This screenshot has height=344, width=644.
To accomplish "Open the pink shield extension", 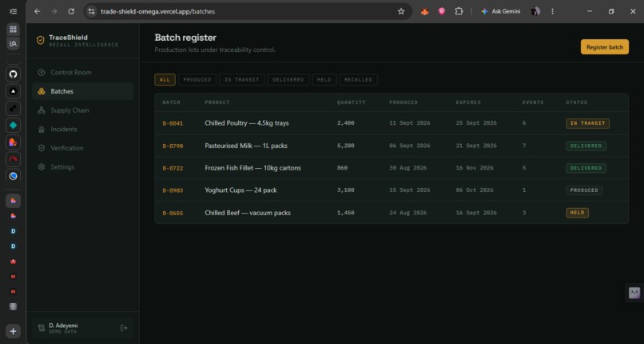I will [442, 11].
